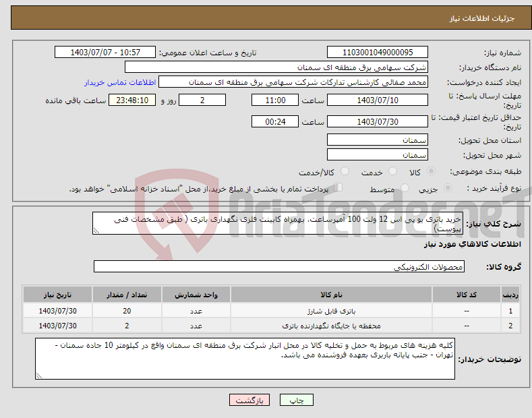Screen dimensions: 532x418
Task: Click the تعداد / مقدار column header
Action: (x=127, y=295)
